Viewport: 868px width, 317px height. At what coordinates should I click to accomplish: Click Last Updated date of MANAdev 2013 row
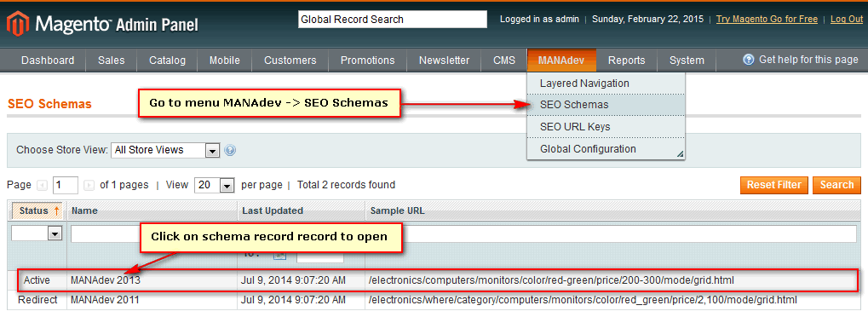[x=293, y=280]
